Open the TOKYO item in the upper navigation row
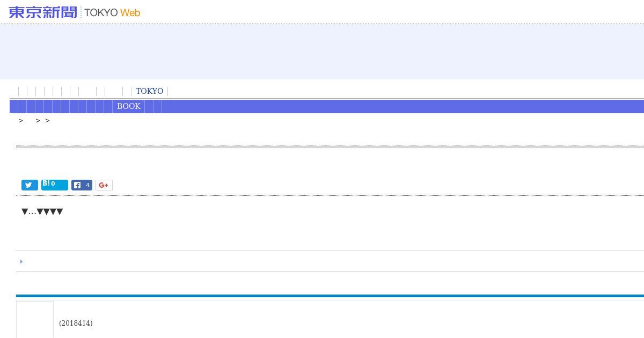 pos(149,91)
